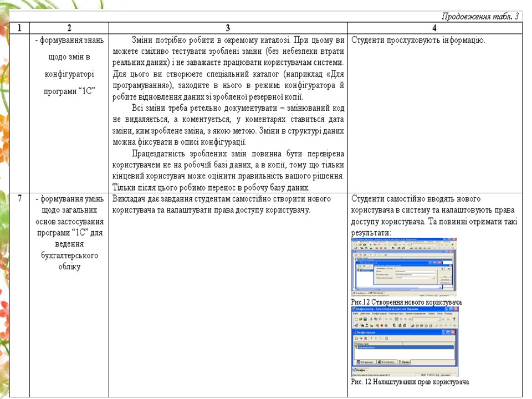Screen dimensions: 532x399
Task: Switch to Метаданные tab in Конфигурация window
Action: pos(366,362)
